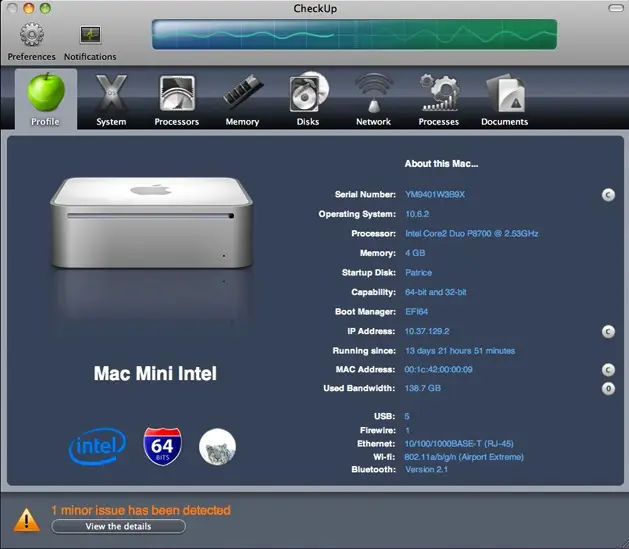Click the Intel logo badge
Viewport: 629px width, 549px height.
click(x=97, y=446)
